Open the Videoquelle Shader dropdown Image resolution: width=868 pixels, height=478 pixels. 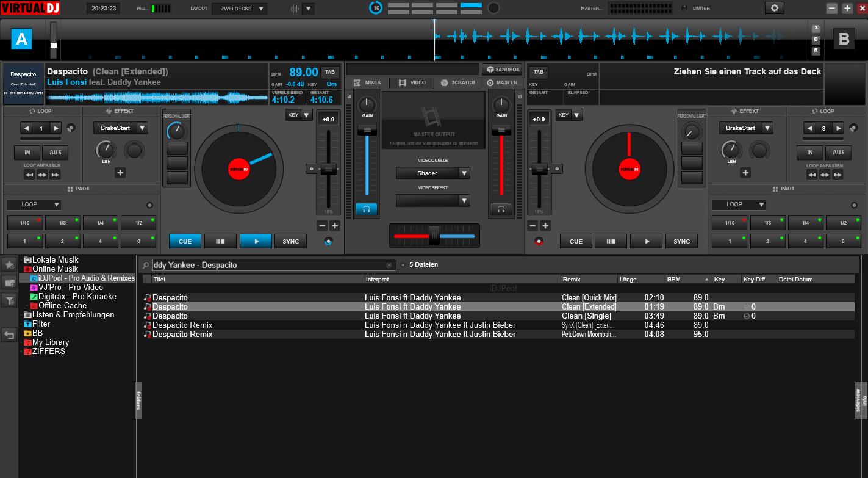pyautogui.click(x=433, y=173)
